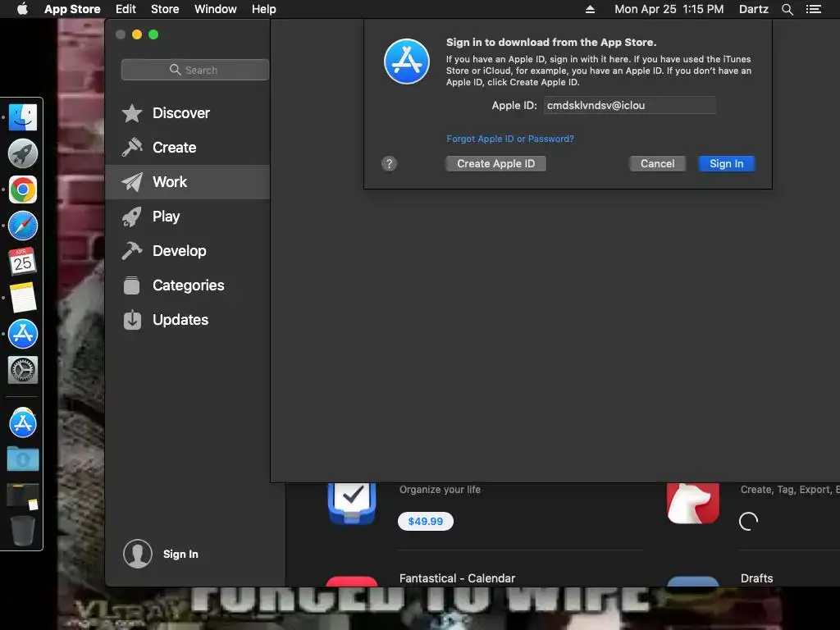Click the Apple ID text field
The image size is (840, 630).
[x=629, y=105]
